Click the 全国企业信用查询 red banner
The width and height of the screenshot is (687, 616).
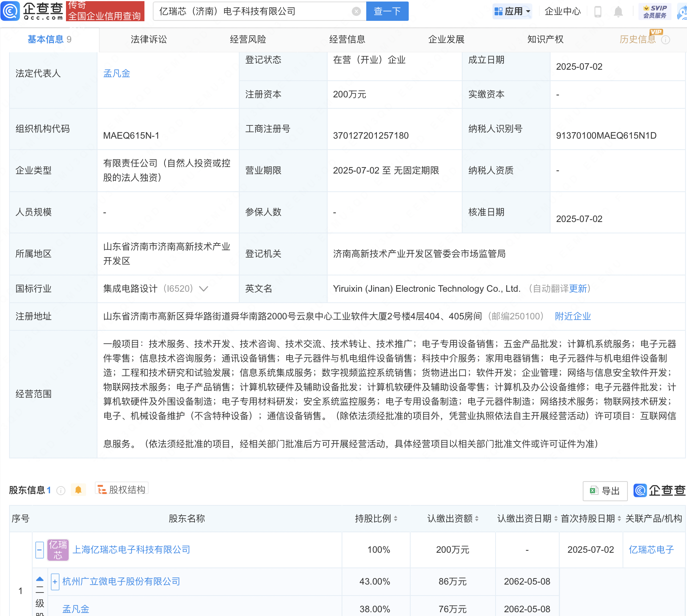tap(105, 11)
